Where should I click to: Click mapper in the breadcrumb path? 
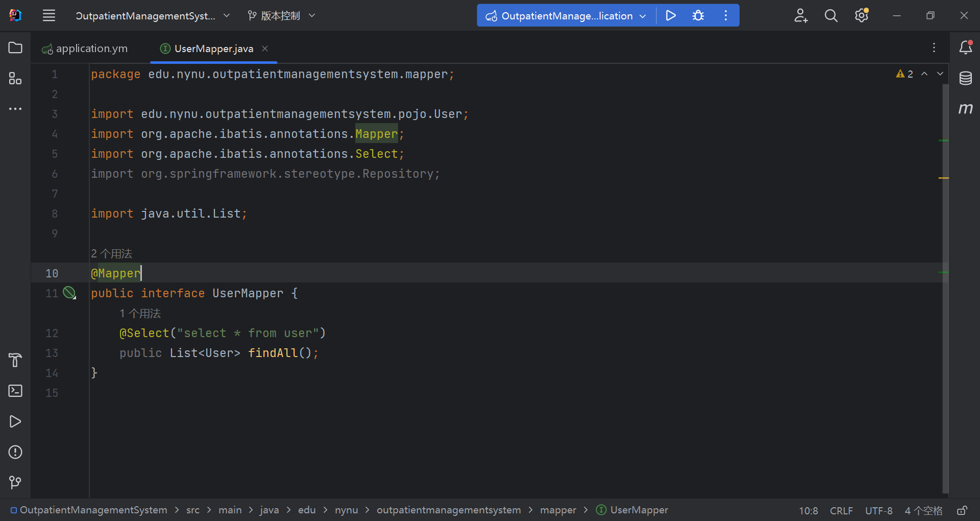coord(558,510)
